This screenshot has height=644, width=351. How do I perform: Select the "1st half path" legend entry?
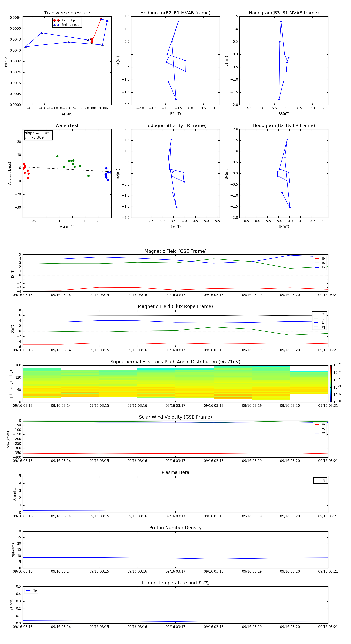pos(67,20)
